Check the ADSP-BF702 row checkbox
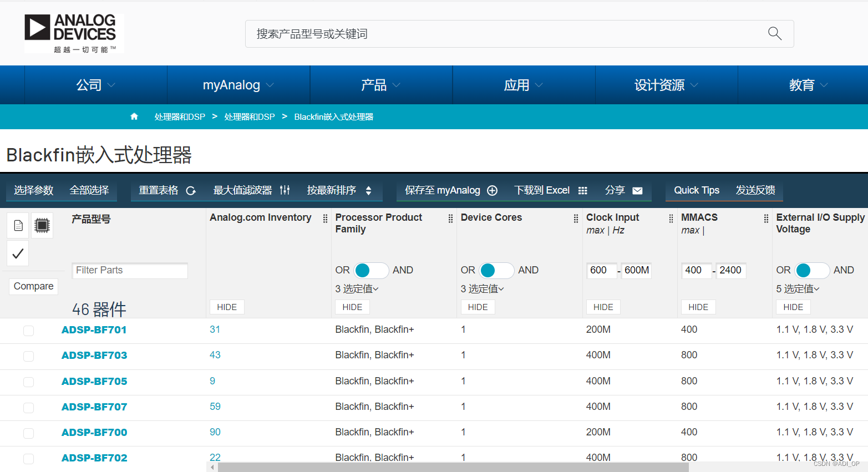This screenshot has width=868, height=472. tap(28, 459)
